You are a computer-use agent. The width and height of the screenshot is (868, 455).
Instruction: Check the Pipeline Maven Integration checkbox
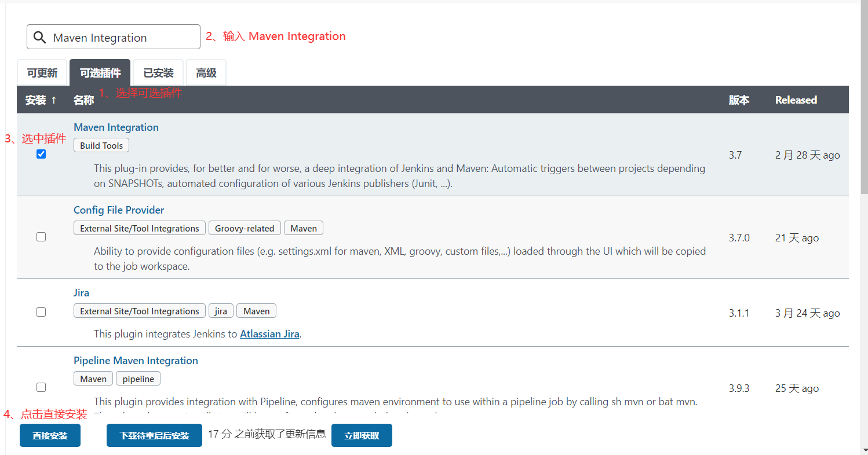coord(41,387)
